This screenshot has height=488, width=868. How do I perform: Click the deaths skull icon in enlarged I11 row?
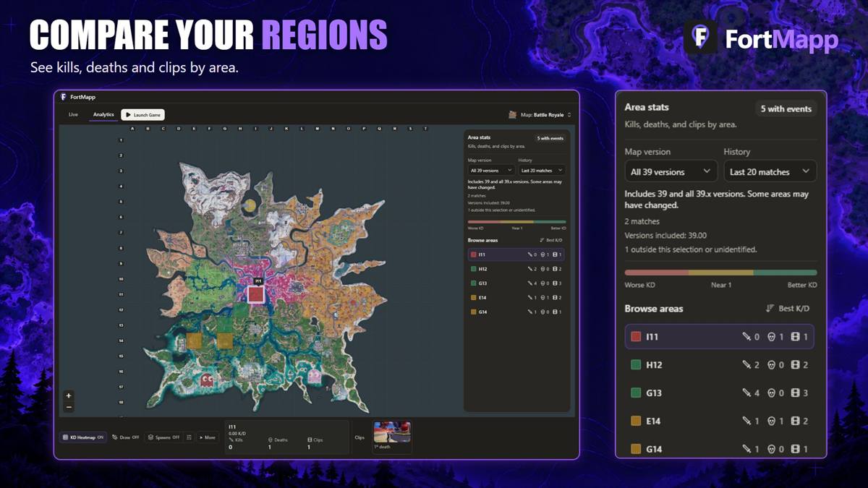click(x=771, y=337)
